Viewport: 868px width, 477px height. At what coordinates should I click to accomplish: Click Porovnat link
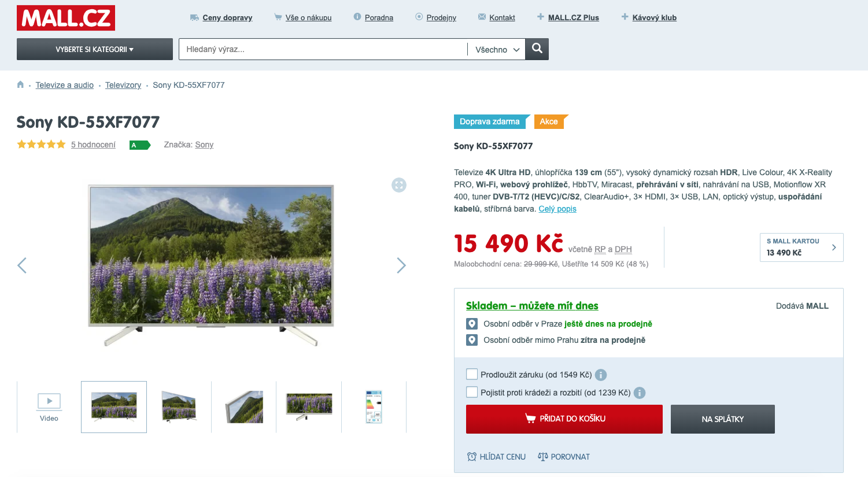pyautogui.click(x=564, y=457)
